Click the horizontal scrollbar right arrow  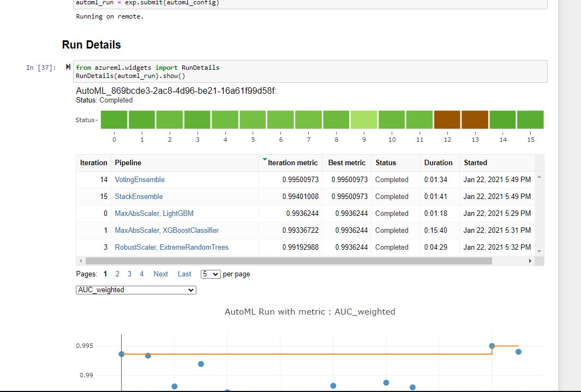pyautogui.click(x=530, y=261)
